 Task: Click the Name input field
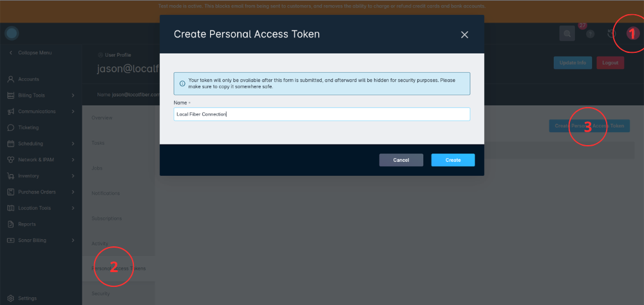tap(321, 114)
